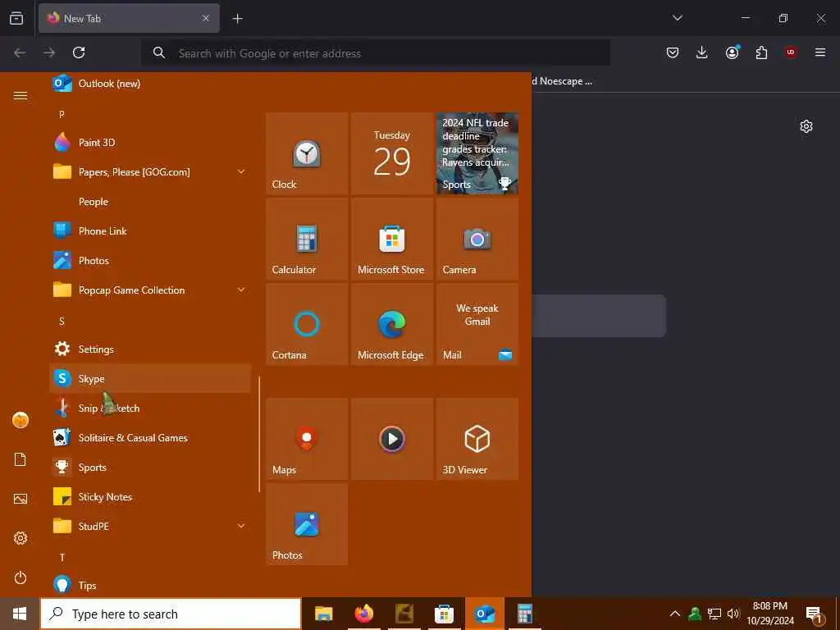Select the New Tab tab in Firefox
Image resolution: width=840 pixels, height=630 pixels.
coord(129,18)
